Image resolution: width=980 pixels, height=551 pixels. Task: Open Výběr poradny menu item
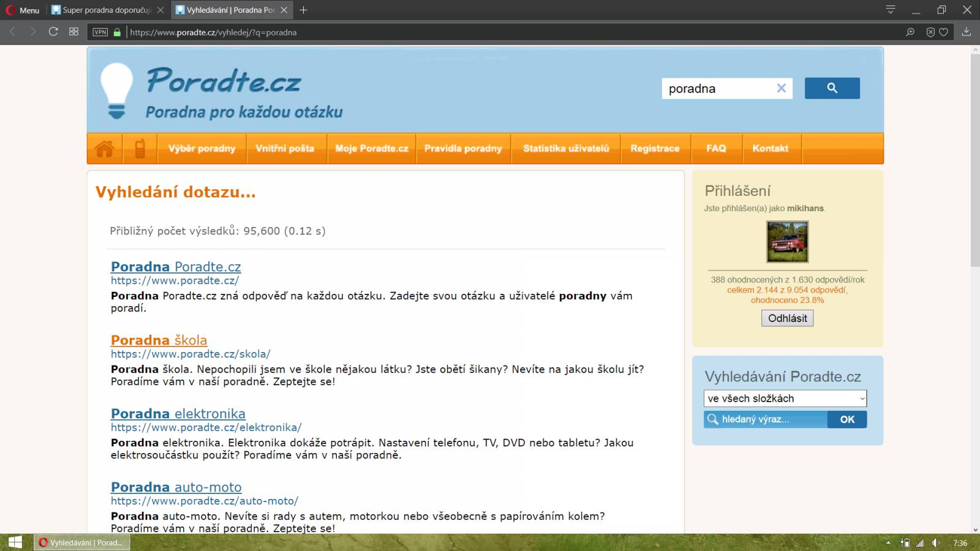(202, 148)
